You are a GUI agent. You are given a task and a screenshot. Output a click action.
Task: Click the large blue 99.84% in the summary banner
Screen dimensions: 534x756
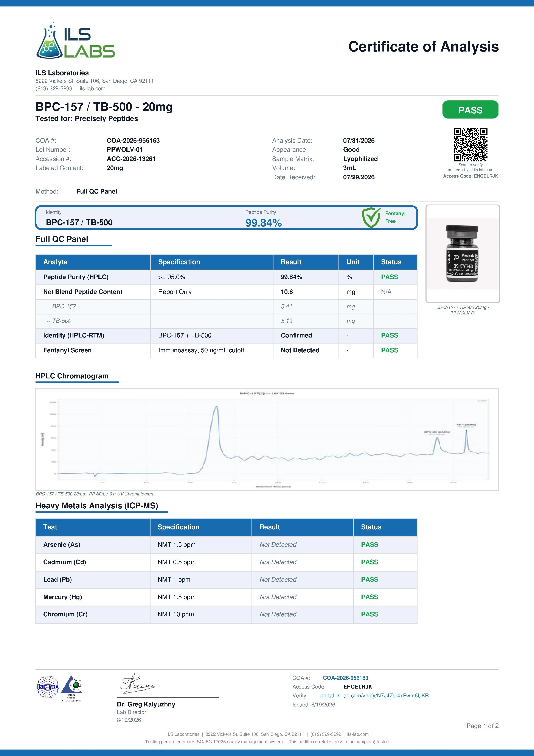coord(264,223)
